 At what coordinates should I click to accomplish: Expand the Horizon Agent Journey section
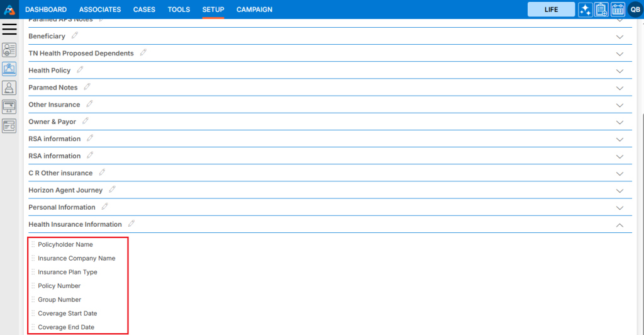point(619,190)
